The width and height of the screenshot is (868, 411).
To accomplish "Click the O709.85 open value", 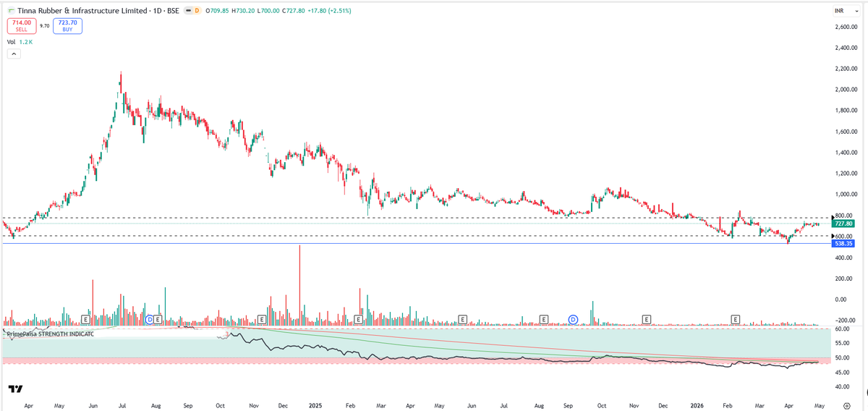I will 217,11.
